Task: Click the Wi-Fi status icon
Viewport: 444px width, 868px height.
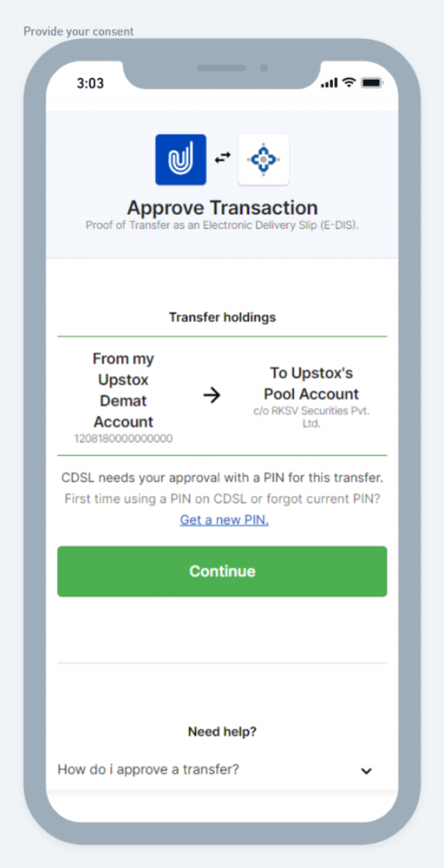Action: tap(348, 82)
